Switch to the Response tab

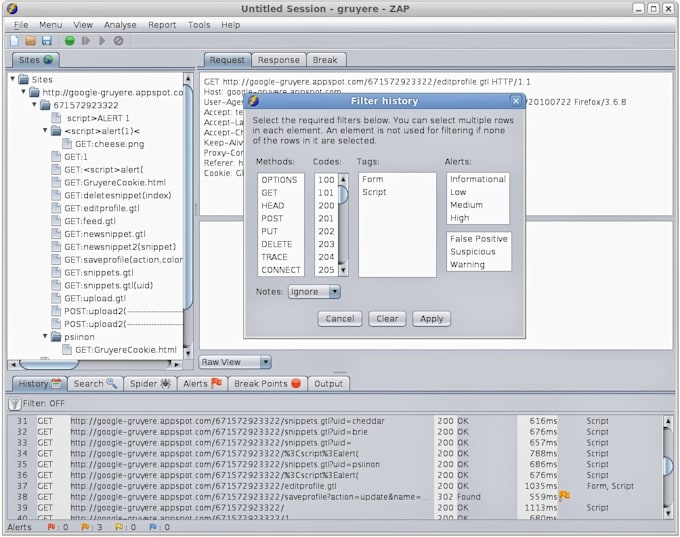tap(277, 60)
